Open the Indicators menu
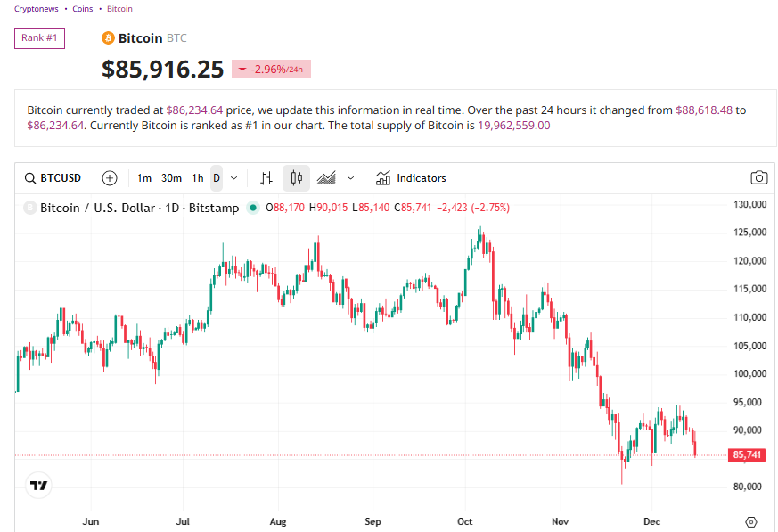This screenshot has width=778, height=532. (411, 178)
